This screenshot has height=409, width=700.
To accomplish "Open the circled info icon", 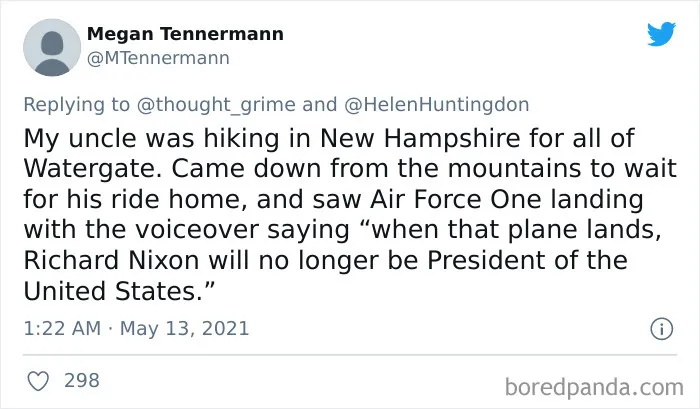I will pos(661,329).
